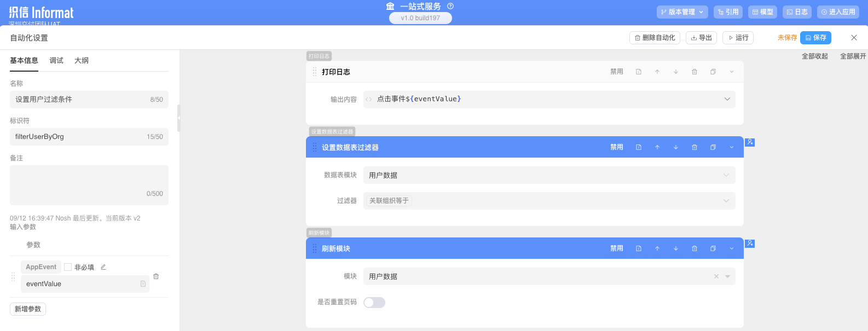This screenshot has height=331, width=868.
Task: Switch to the 大纲 tab
Action: (82, 61)
